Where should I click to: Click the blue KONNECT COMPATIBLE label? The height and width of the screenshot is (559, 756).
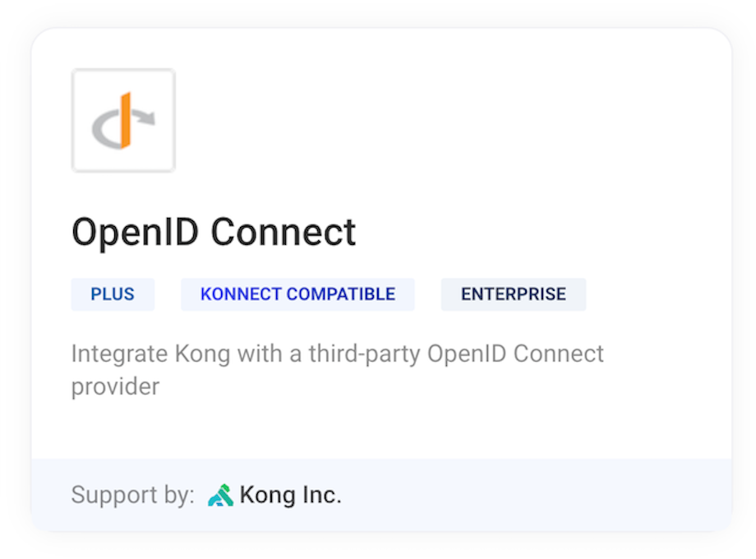click(297, 293)
